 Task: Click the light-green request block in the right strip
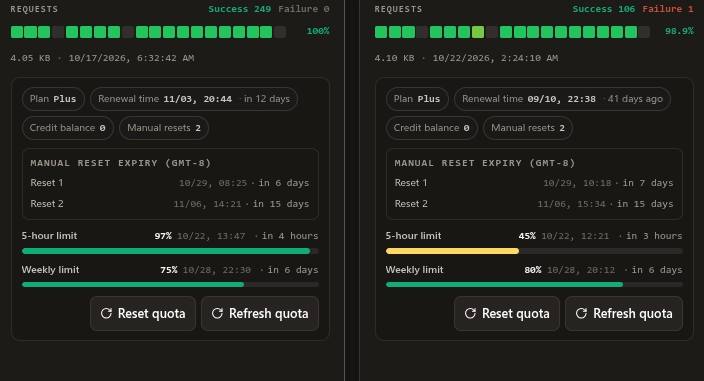pyautogui.click(x=478, y=32)
